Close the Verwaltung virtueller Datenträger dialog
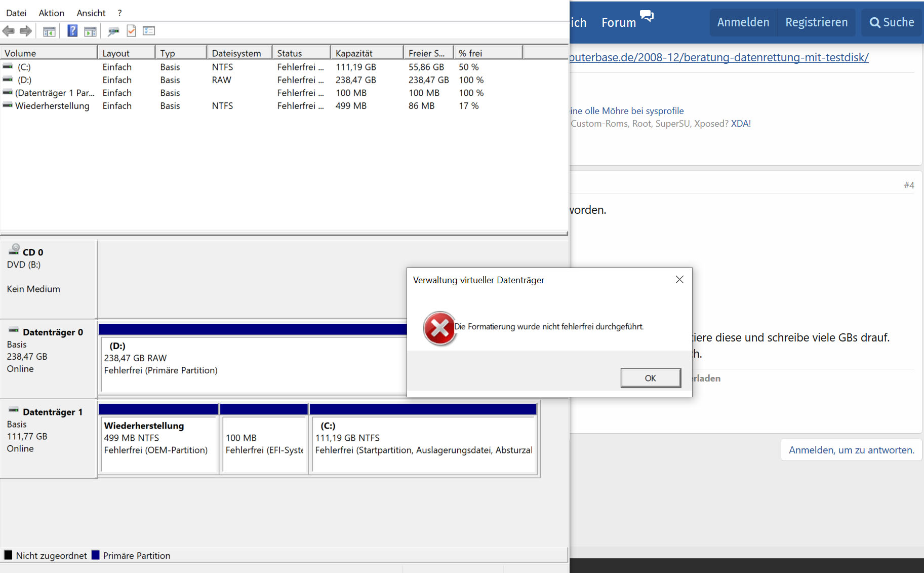Viewport: 924px width, 573px height. tap(679, 280)
